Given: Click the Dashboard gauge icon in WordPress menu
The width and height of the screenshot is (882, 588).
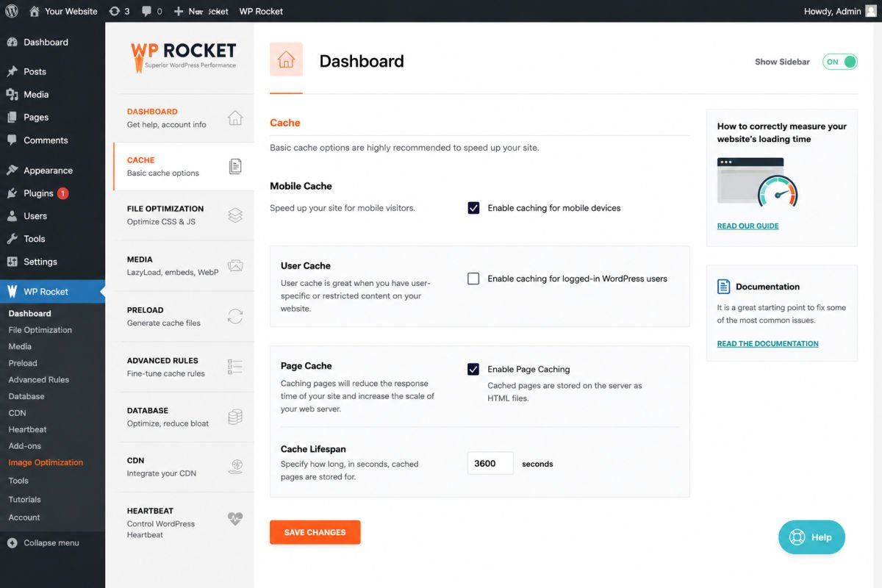Looking at the screenshot, I should click(x=12, y=42).
